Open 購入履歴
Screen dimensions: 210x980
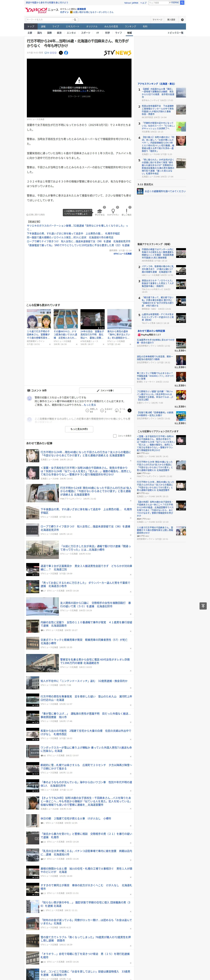coord(171,19)
